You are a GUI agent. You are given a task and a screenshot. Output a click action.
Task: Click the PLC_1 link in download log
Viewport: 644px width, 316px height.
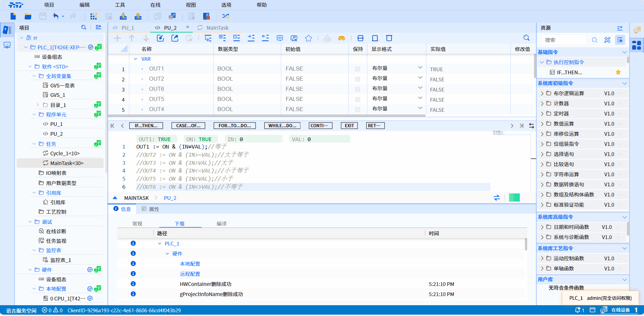(x=172, y=244)
